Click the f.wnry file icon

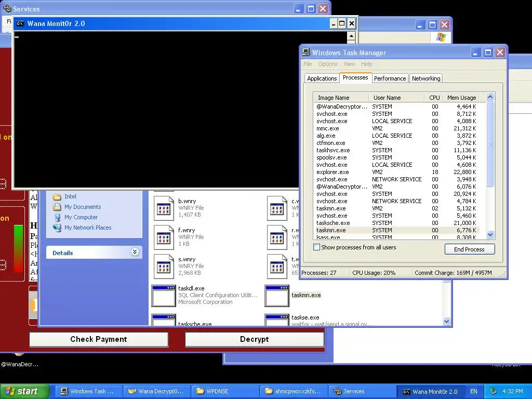point(164,237)
